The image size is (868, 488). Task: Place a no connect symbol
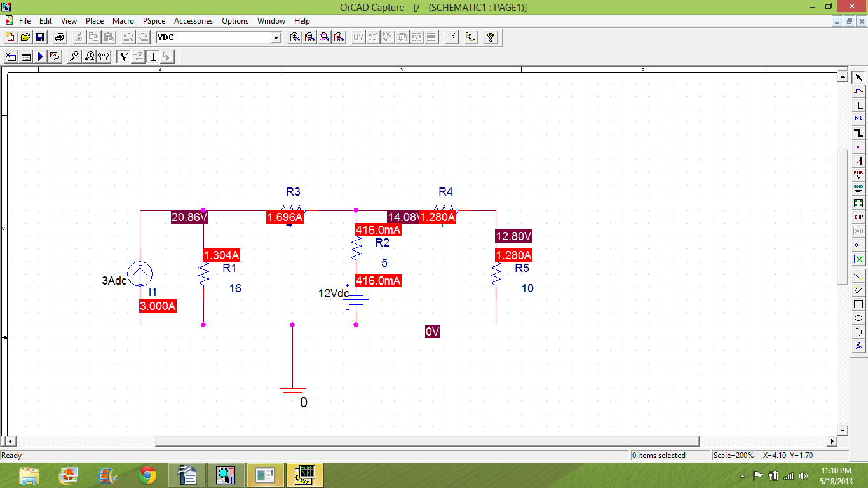coord(858,259)
